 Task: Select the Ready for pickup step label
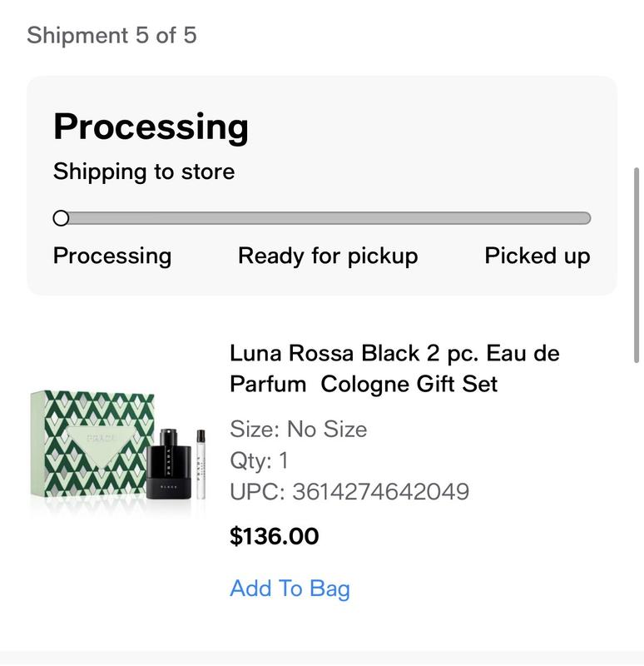328,256
